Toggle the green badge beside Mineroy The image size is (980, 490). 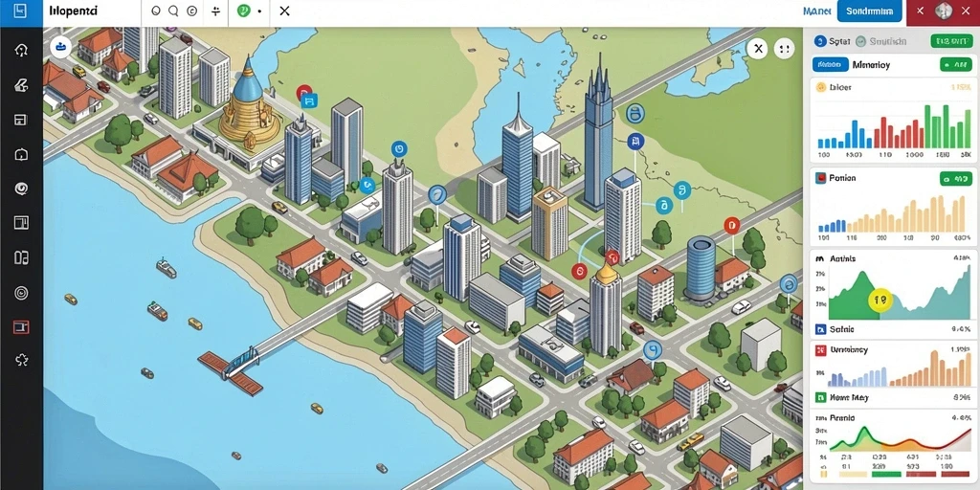956,64
